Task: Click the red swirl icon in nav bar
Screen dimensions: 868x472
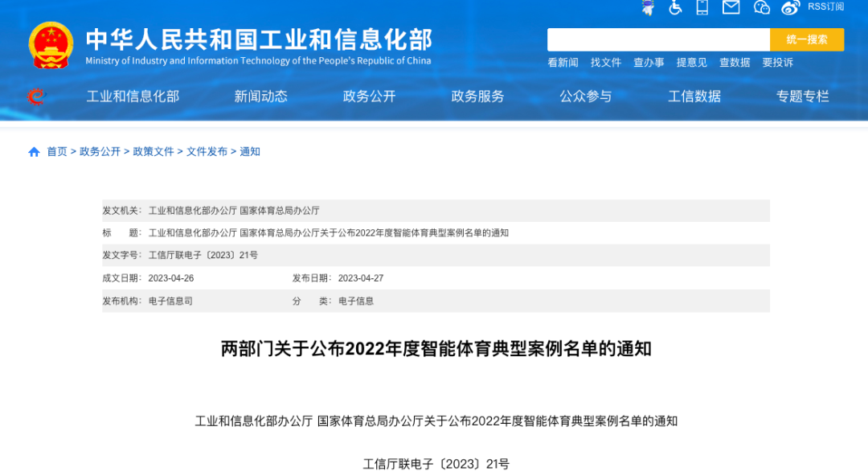Action: pos(36,97)
